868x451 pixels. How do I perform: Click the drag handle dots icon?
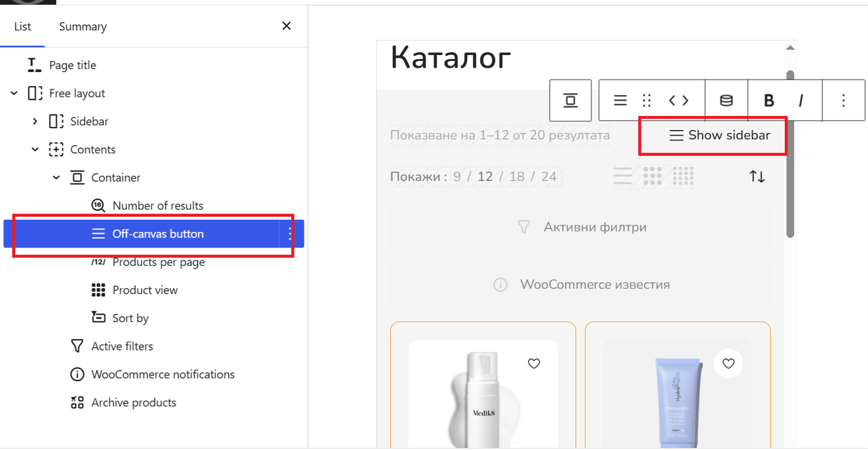click(647, 100)
